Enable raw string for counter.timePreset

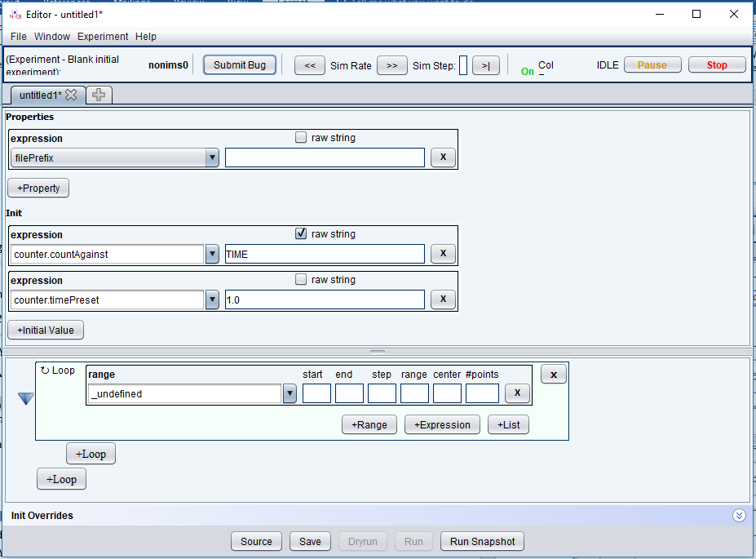point(301,280)
